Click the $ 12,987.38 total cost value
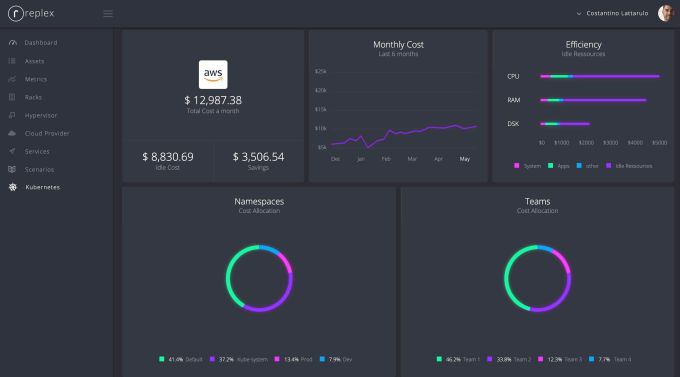The width and height of the screenshot is (680, 377). coord(213,100)
